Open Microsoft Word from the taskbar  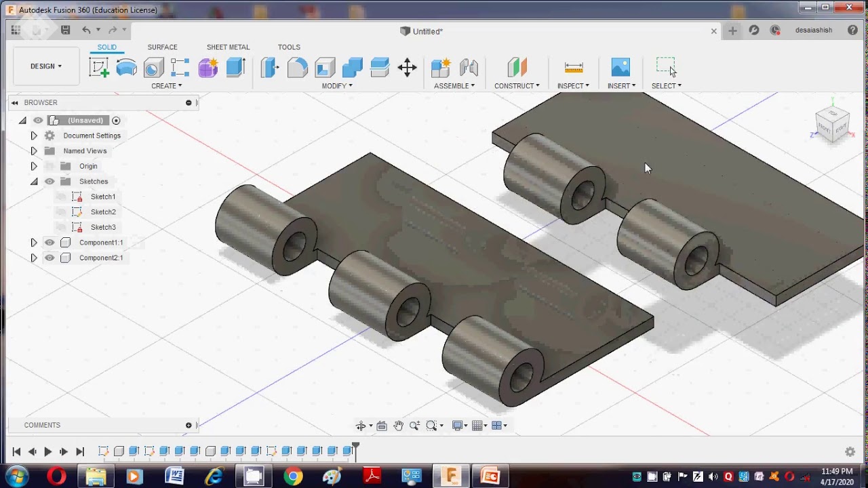tap(174, 476)
